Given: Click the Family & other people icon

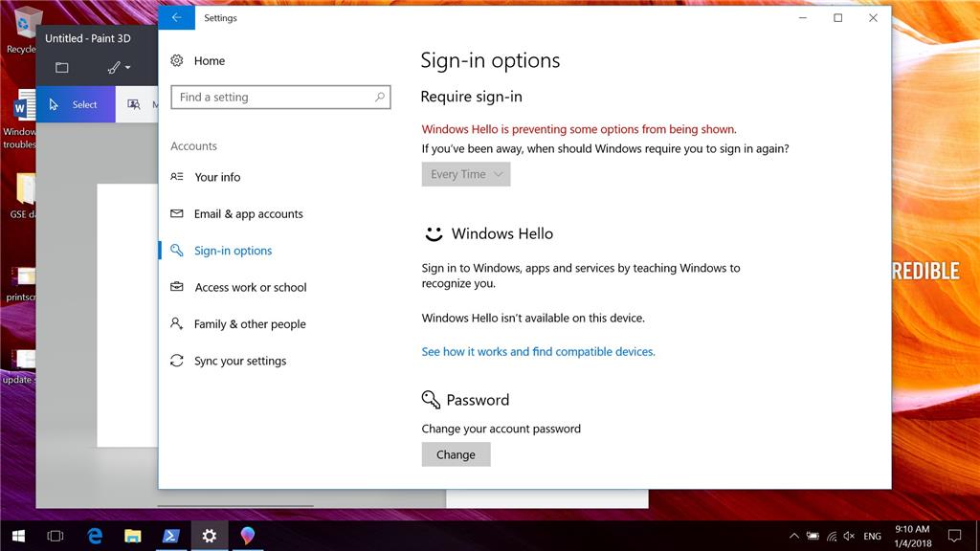Looking at the screenshot, I should pos(177,323).
